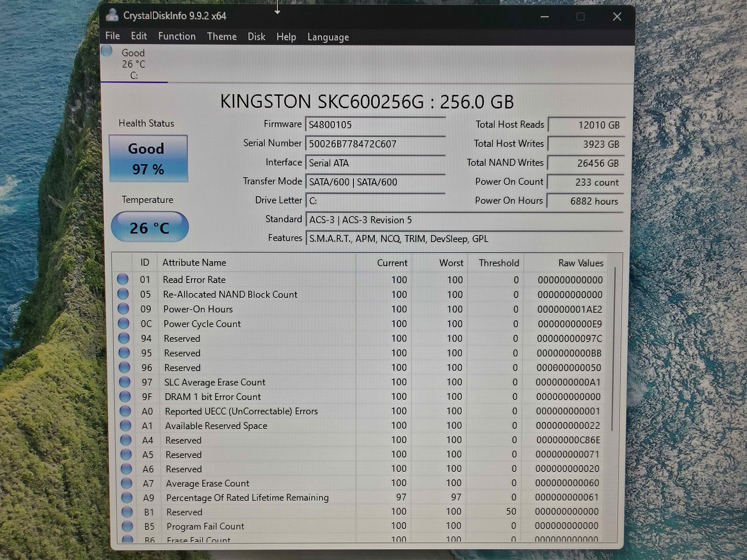
Task: Open the Help menu
Action: coord(286,37)
